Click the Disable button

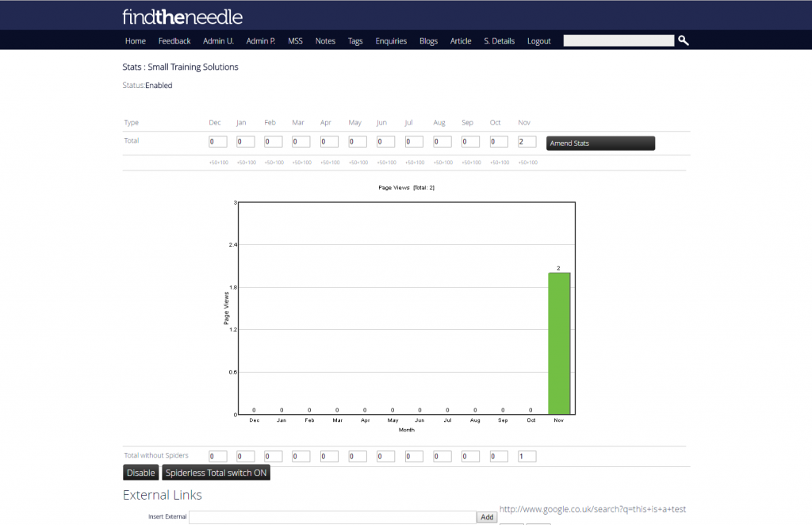tap(140, 473)
